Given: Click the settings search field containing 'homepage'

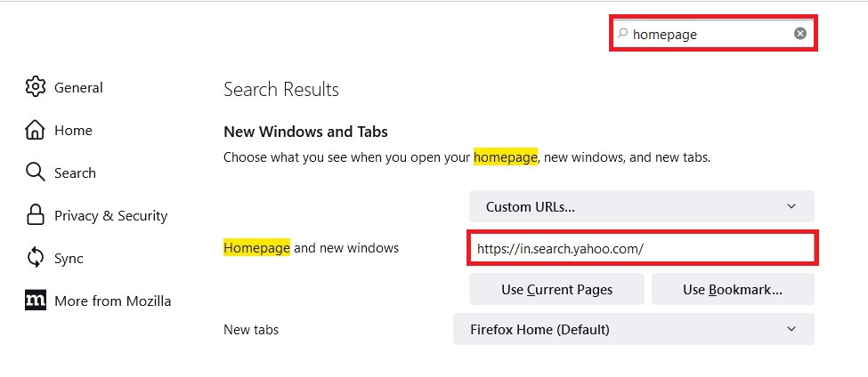Looking at the screenshot, I should coord(713,34).
